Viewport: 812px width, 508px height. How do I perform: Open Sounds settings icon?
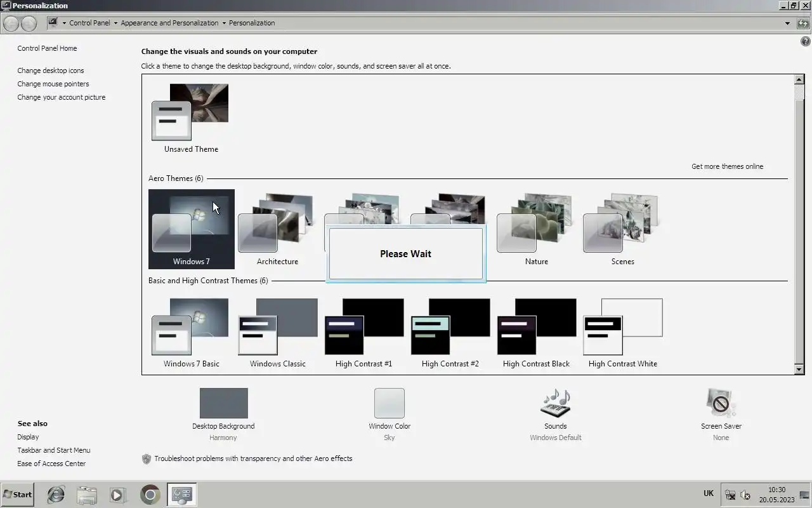pyautogui.click(x=555, y=403)
